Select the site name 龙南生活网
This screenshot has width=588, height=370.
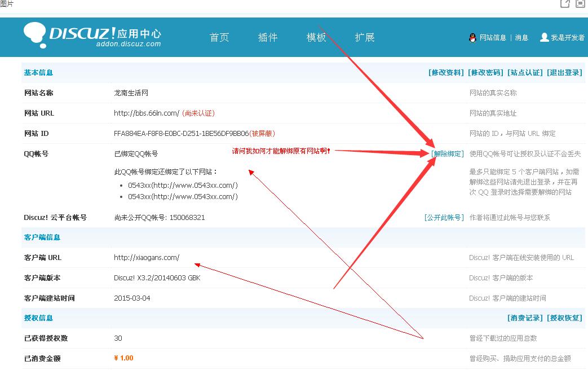(131, 93)
